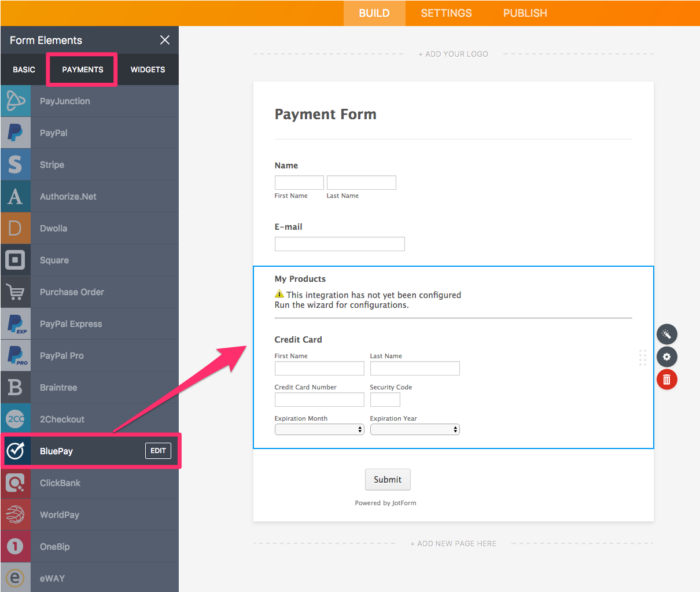Click the Security Code field
This screenshot has width=700, height=592.
coord(385,400)
